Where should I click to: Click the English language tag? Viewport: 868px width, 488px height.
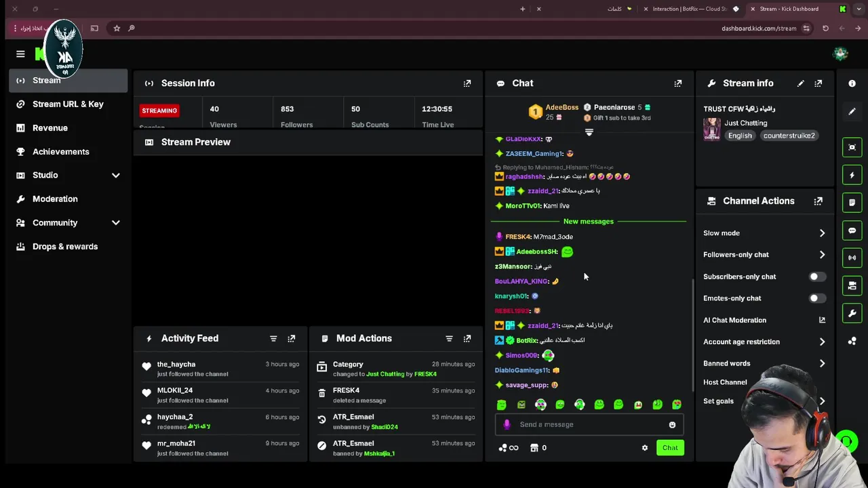point(740,136)
